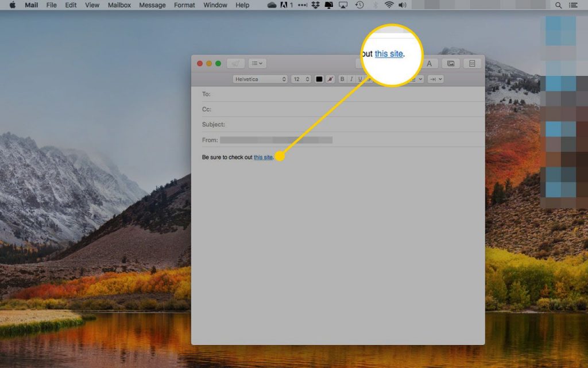The height and width of the screenshot is (368, 588).
Task: Open the Mailbox menu
Action: pyautogui.click(x=119, y=5)
